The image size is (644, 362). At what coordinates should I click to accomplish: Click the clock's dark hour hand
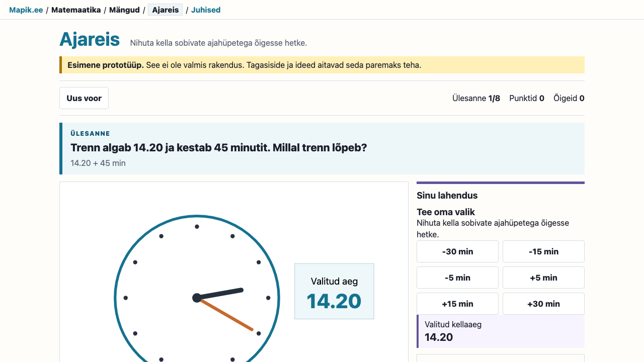220,294
